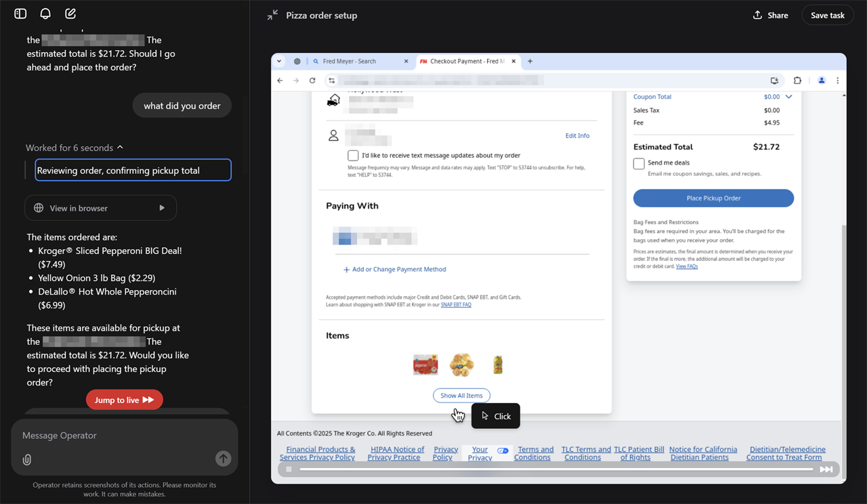Screen dimensions: 867x504
Task: Open the browser profile avatar icon
Action: point(822,80)
